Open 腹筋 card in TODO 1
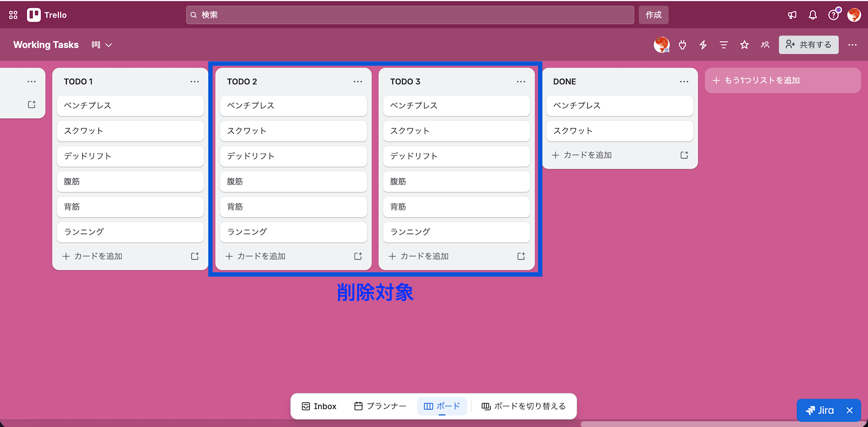Viewport: 868px width, 427px height. (x=130, y=182)
